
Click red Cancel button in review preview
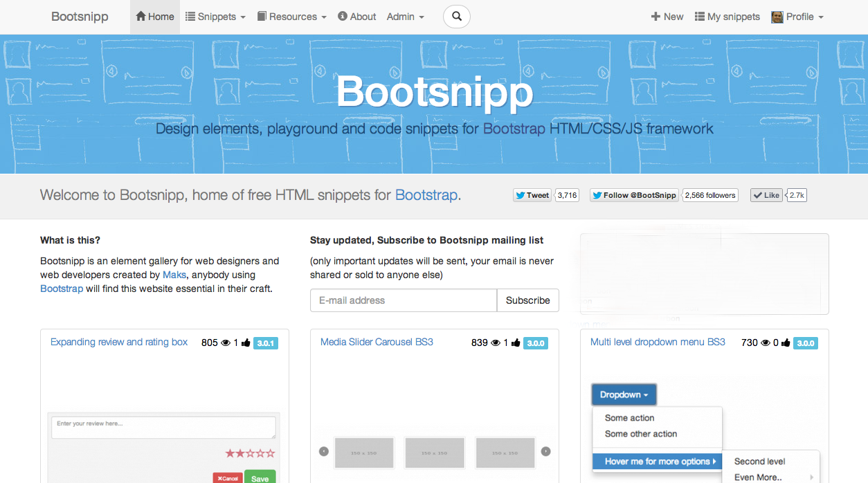tap(228, 478)
